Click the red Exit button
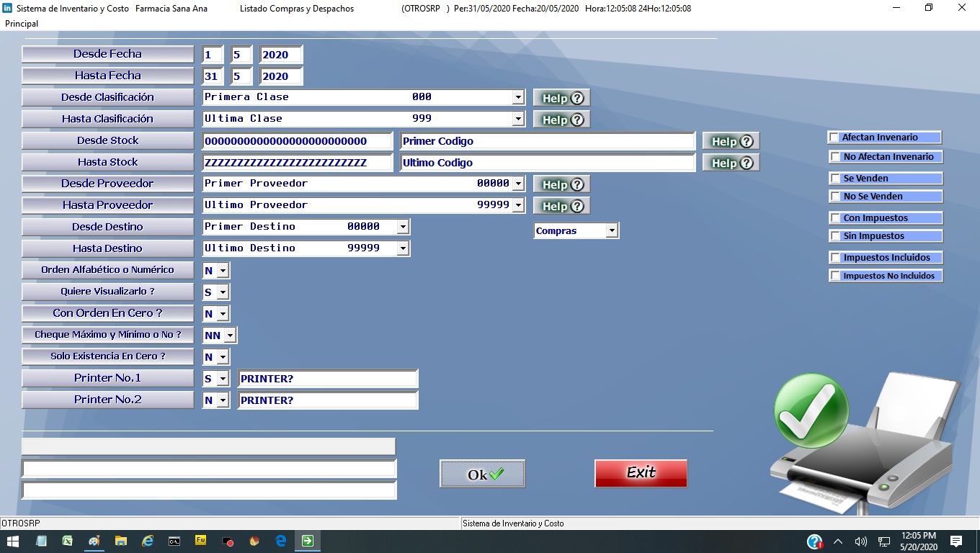The height and width of the screenshot is (553, 980). (x=641, y=473)
